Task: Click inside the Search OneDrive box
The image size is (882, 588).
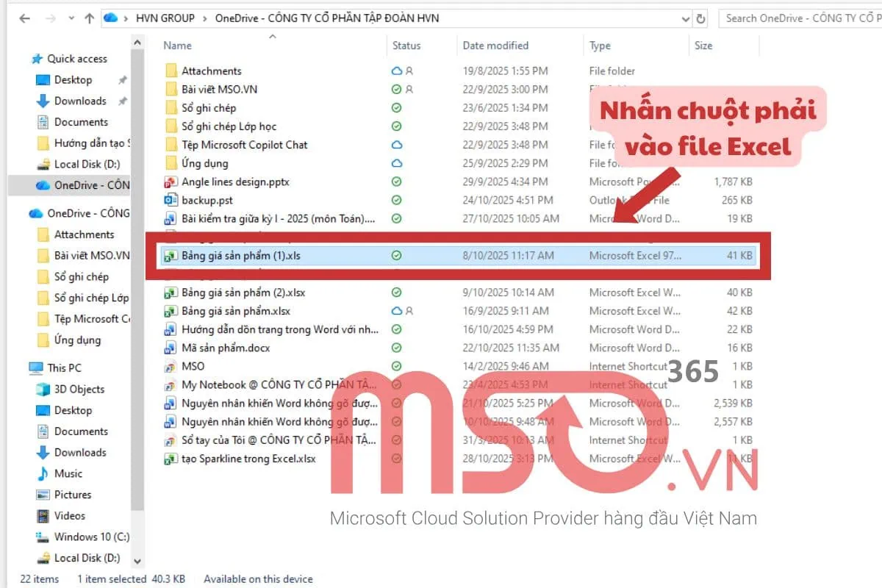Action: click(x=801, y=18)
